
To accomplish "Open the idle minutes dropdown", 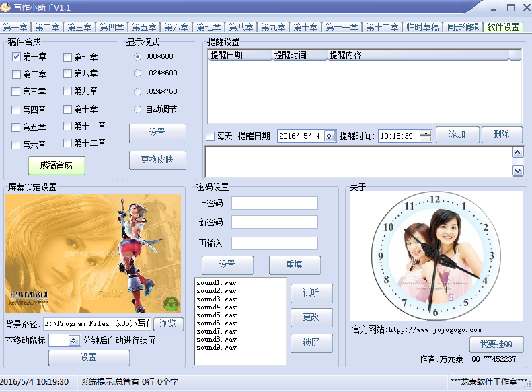I will coord(73,340).
